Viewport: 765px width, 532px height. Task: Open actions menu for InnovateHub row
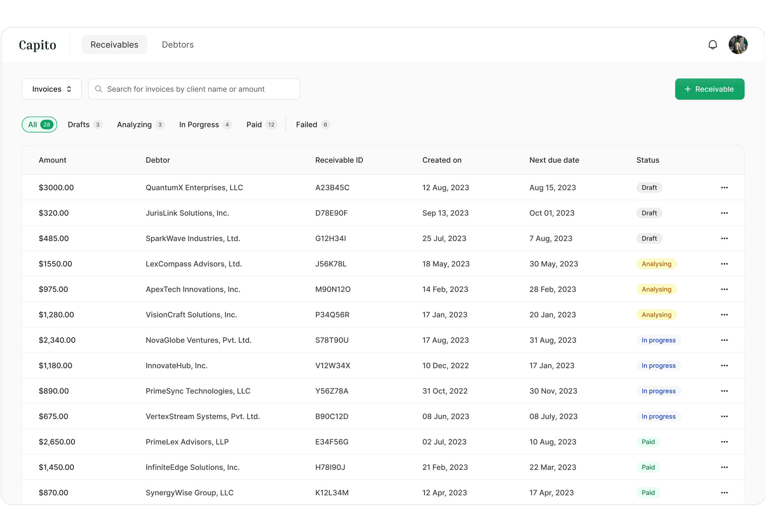(724, 365)
